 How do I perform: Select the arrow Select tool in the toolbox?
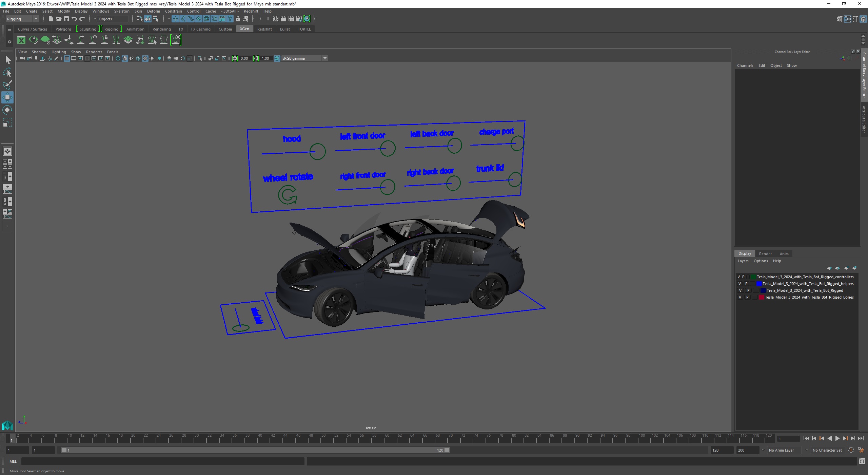coord(7,60)
